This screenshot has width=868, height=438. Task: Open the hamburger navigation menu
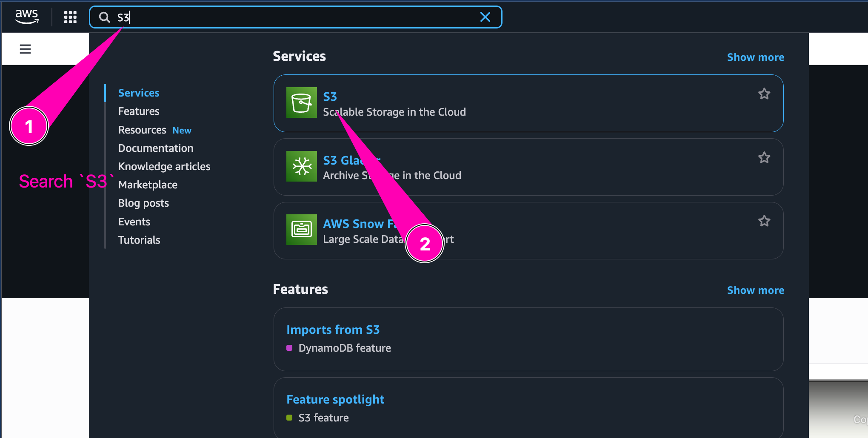click(25, 49)
